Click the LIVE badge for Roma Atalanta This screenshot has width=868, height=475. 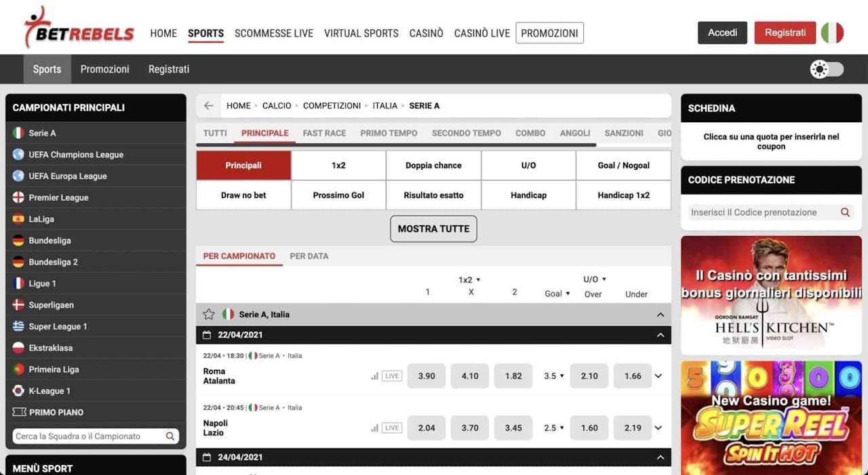pos(392,376)
